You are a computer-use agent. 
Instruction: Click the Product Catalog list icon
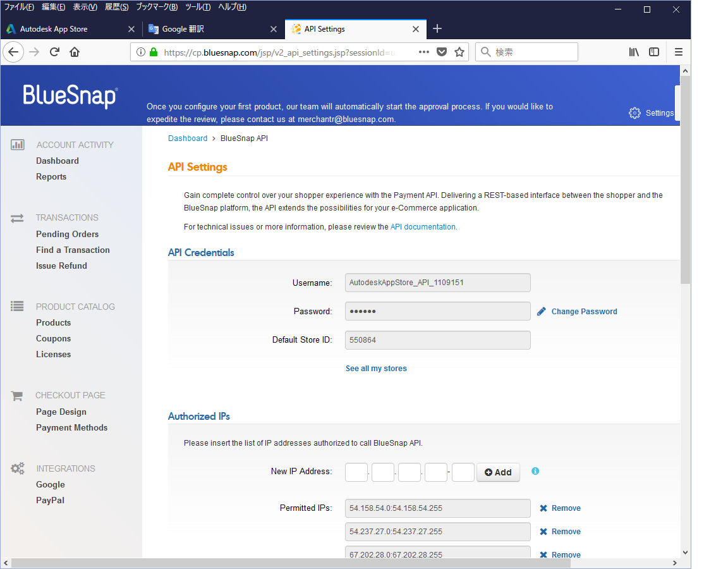coord(17,306)
